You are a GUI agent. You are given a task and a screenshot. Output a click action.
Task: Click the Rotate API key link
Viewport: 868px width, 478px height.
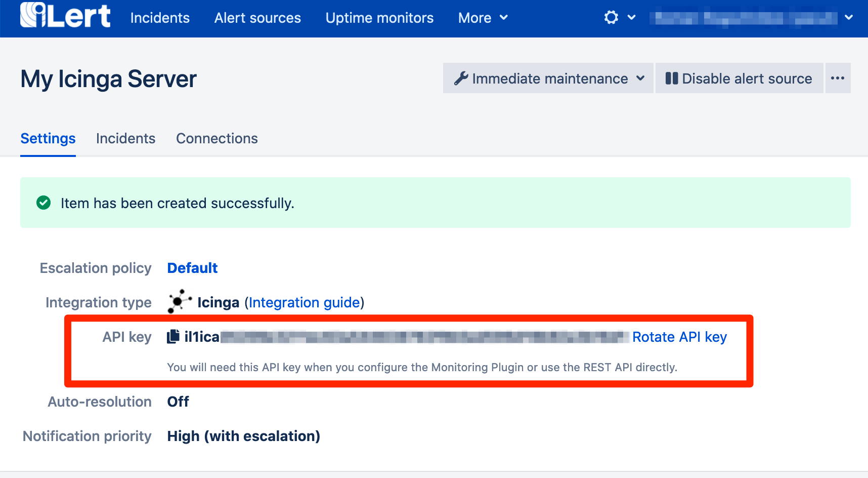pyautogui.click(x=679, y=337)
